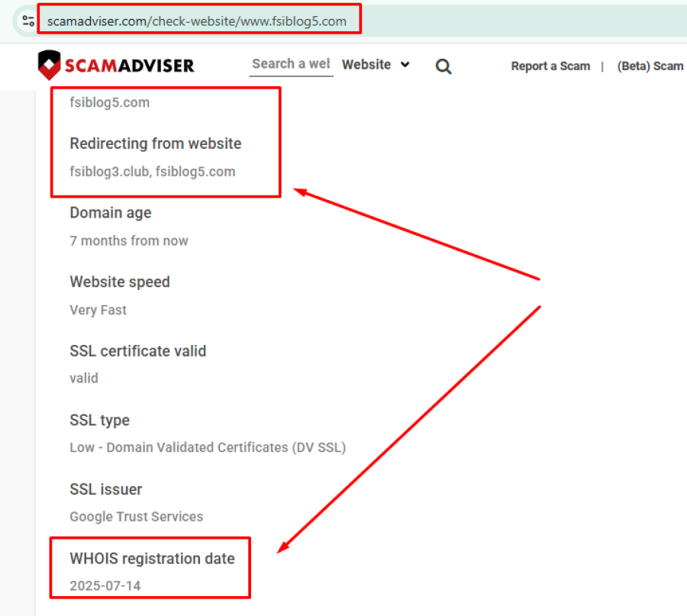Select the 'fsiblog5.com' text at top
Viewport: 687px width, 616px height.
tap(109, 102)
